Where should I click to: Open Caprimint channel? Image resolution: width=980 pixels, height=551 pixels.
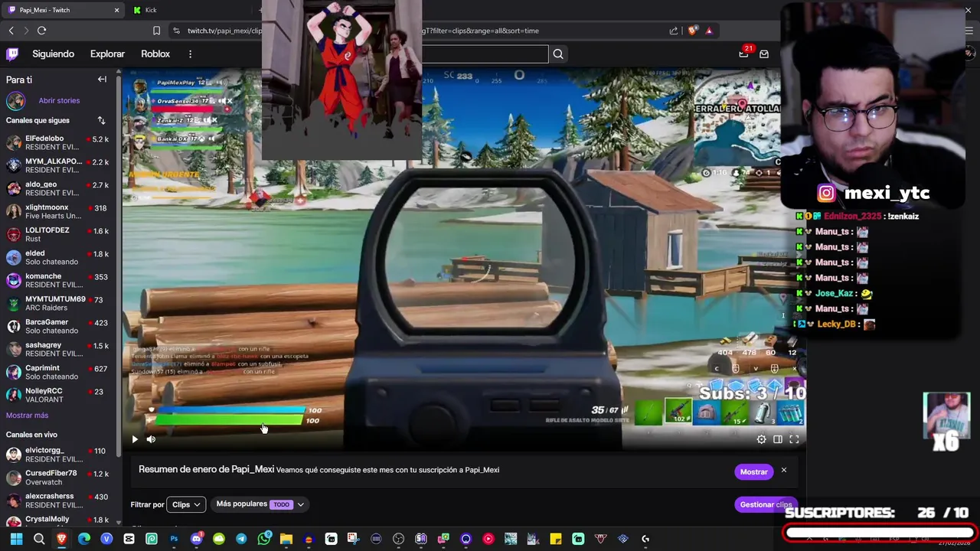click(57, 373)
